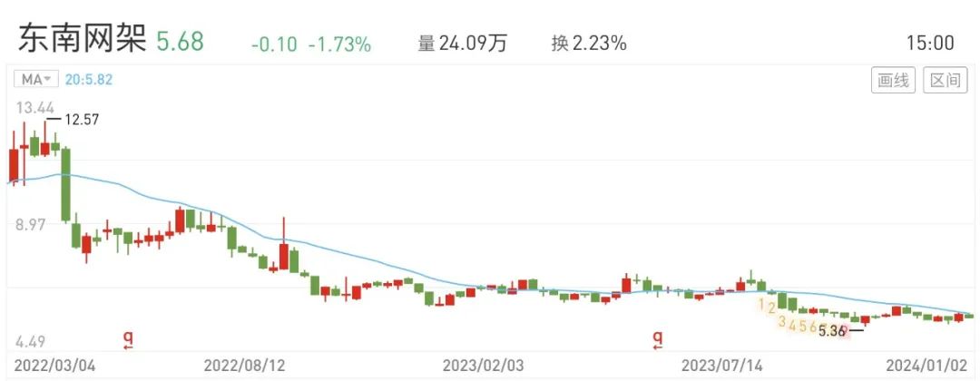Click the 8.97 price axis label

(31, 224)
